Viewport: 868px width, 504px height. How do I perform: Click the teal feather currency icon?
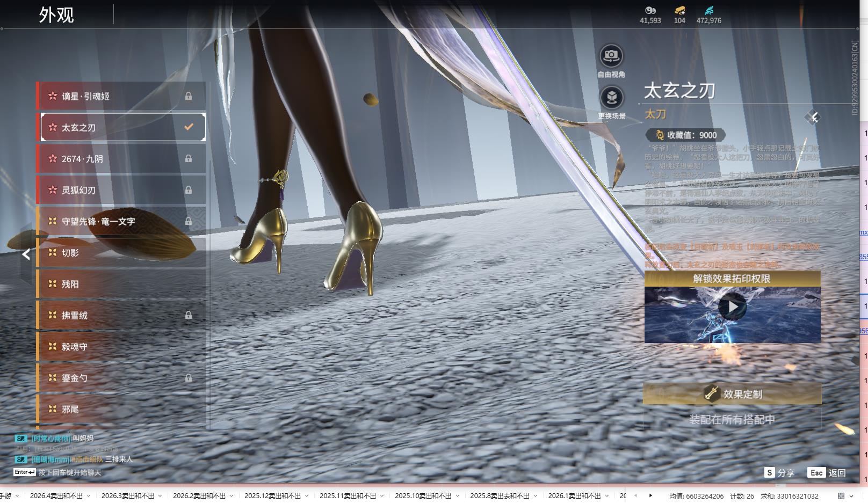(708, 10)
